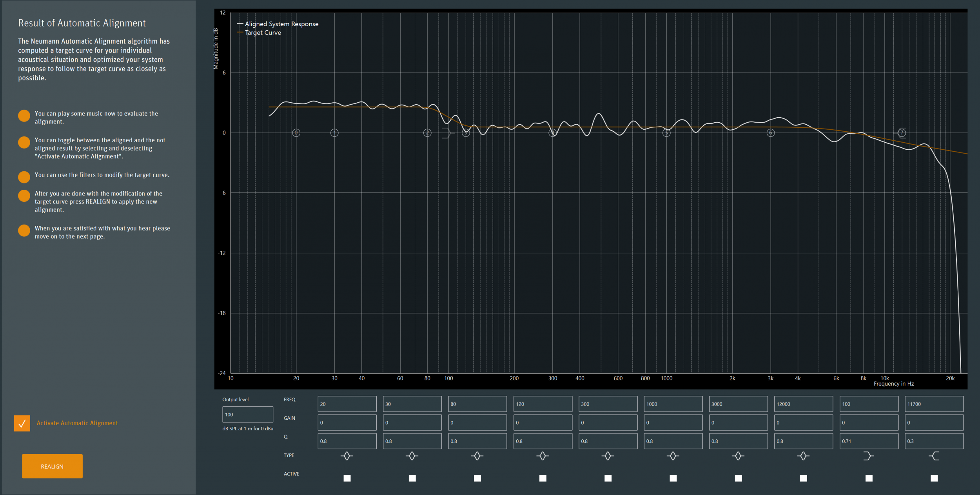The height and width of the screenshot is (495, 980).
Task: Click the peaking filter type icon under 300 Hz
Action: pyautogui.click(x=608, y=456)
